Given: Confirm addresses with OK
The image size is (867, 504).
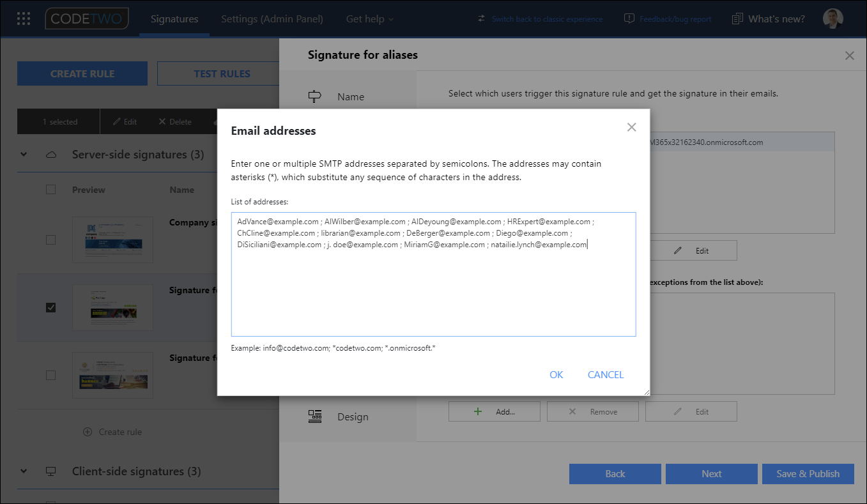Looking at the screenshot, I should point(556,375).
